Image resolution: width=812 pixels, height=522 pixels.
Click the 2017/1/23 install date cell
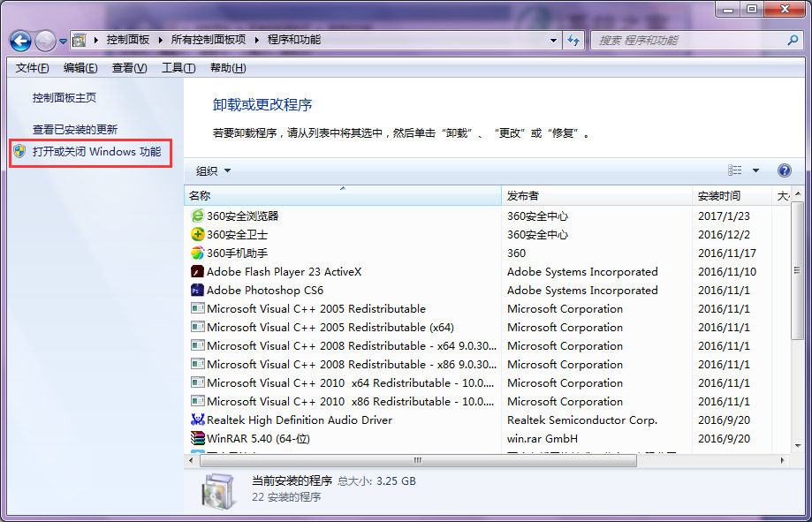tap(724, 216)
